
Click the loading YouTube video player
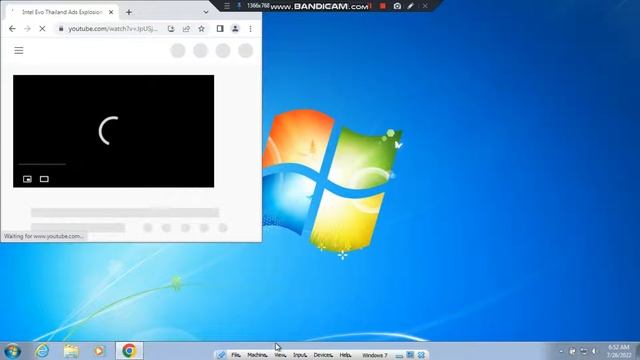[113, 131]
